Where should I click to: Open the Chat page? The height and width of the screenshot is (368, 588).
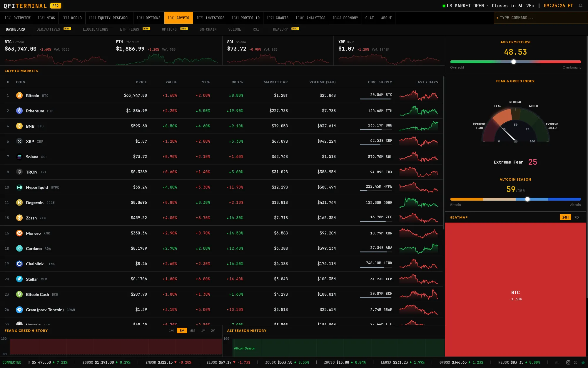click(370, 18)
